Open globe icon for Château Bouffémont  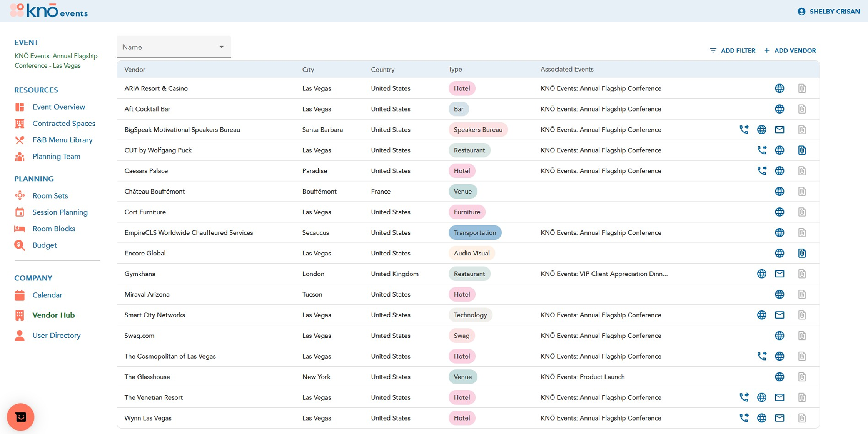coord(779,191)
